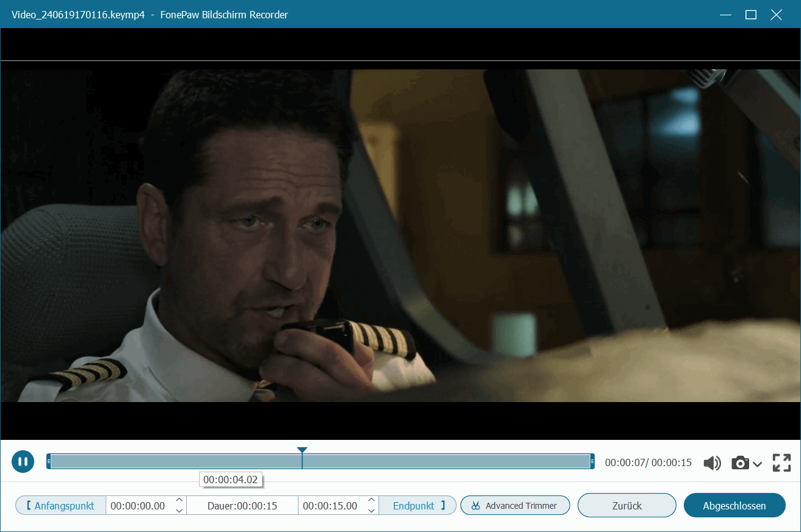Close the FonePaw Bildschirm Recorder window
The width and height of the screenshot is (801, 532).
click(x=776, y=15)
